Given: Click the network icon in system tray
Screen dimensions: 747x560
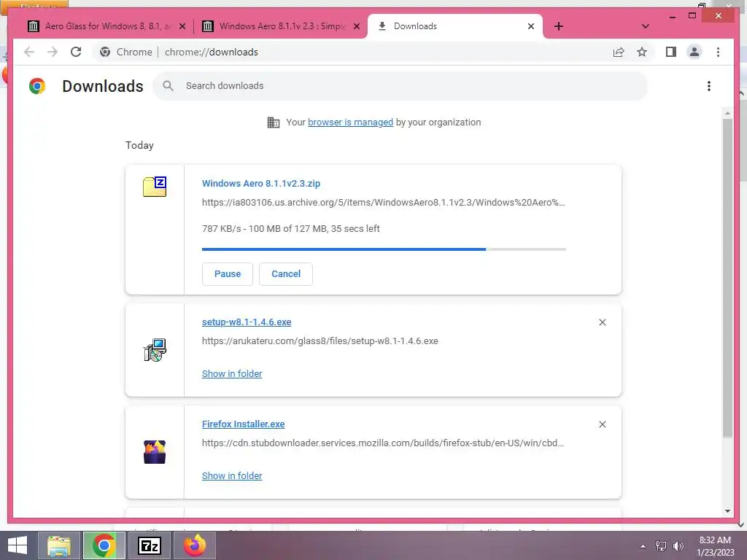Looking at the screenshot, I should tap(661, 545).
